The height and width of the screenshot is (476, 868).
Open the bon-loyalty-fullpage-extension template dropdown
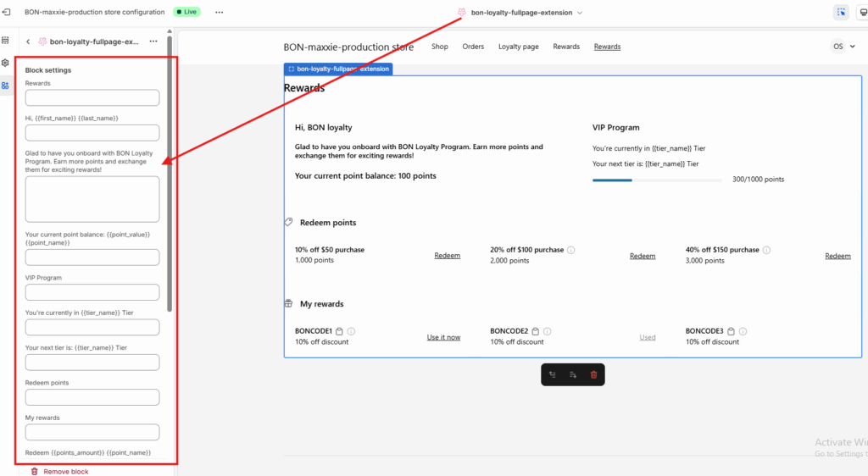(x=520, y=12)
